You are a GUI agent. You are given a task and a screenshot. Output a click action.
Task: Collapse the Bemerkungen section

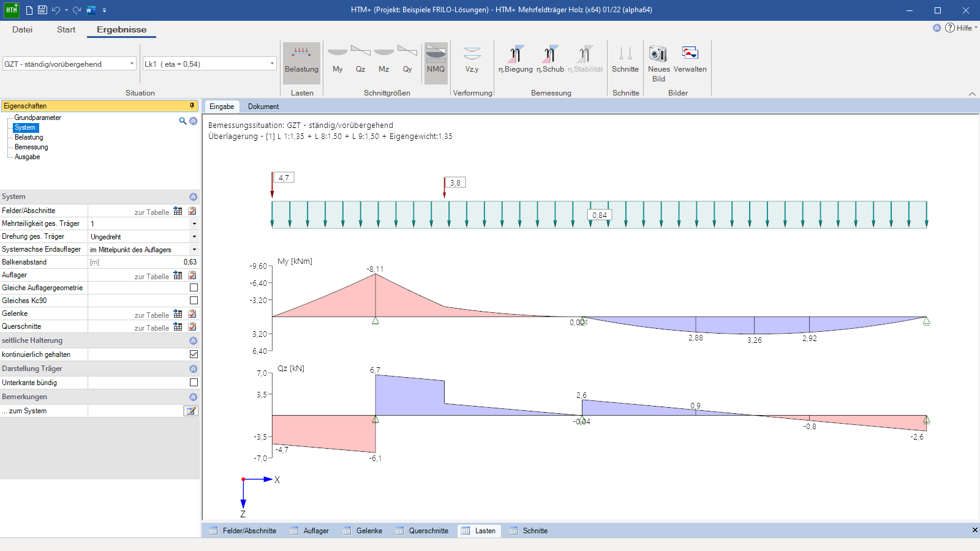193,397
